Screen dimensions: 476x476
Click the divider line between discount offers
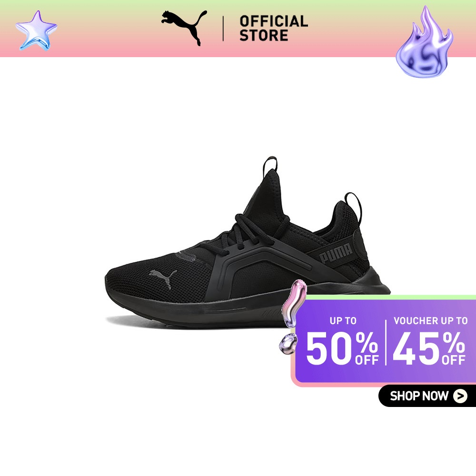(386, 342)
